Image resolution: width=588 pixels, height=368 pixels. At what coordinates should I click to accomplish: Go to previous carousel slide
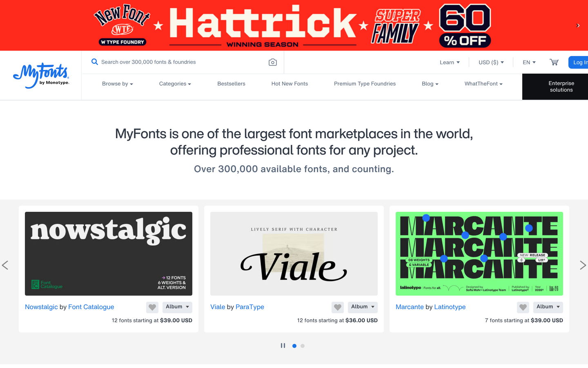(x=5, y=265)
